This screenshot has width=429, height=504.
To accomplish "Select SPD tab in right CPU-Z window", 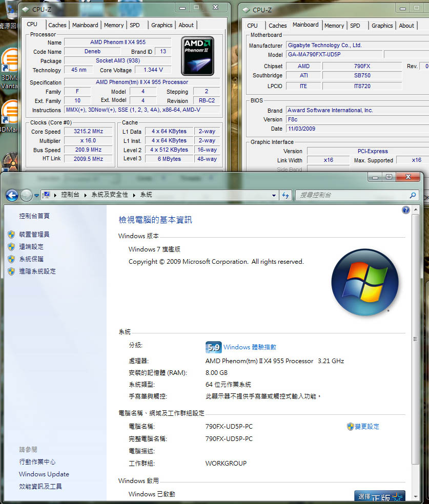I will [x=355, y=26].
